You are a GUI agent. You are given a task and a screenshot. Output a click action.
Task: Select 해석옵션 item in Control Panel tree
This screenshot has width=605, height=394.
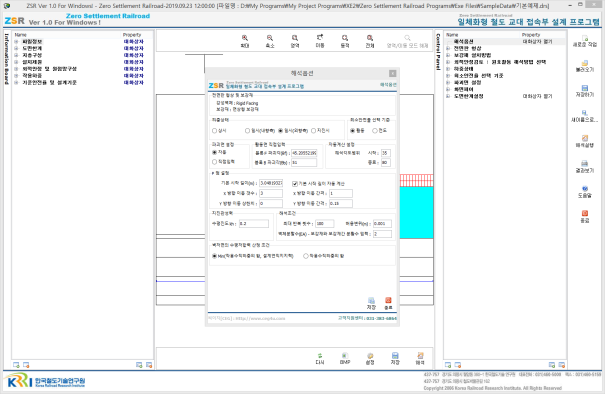point(463,41)
